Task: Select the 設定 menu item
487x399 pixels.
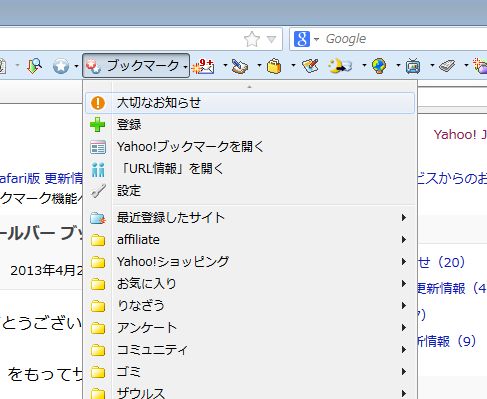Action: point(250,191)
